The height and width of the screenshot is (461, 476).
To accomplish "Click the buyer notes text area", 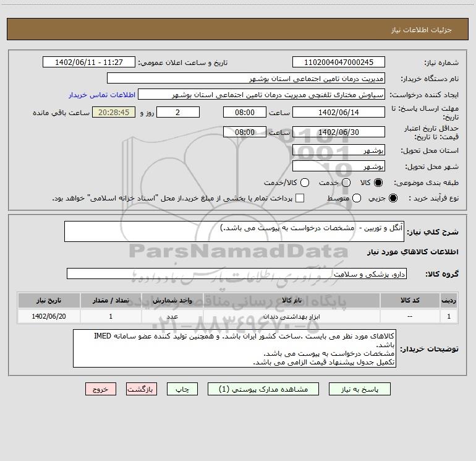I will coord(234,348).
